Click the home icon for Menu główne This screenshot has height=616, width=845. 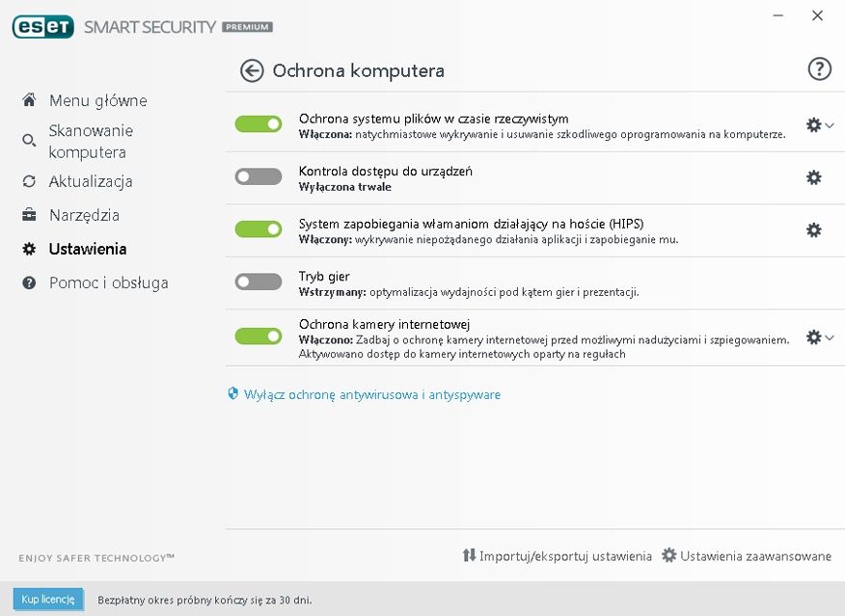pos(29,99)
